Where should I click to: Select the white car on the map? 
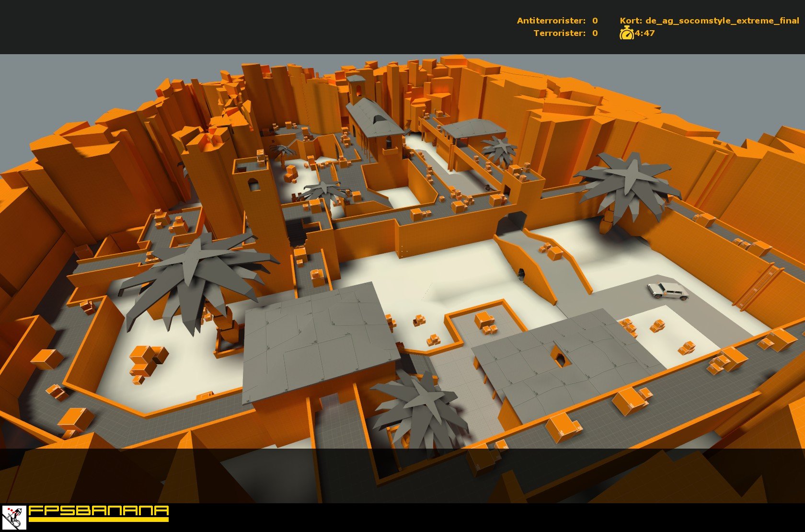tap(667, 290)
